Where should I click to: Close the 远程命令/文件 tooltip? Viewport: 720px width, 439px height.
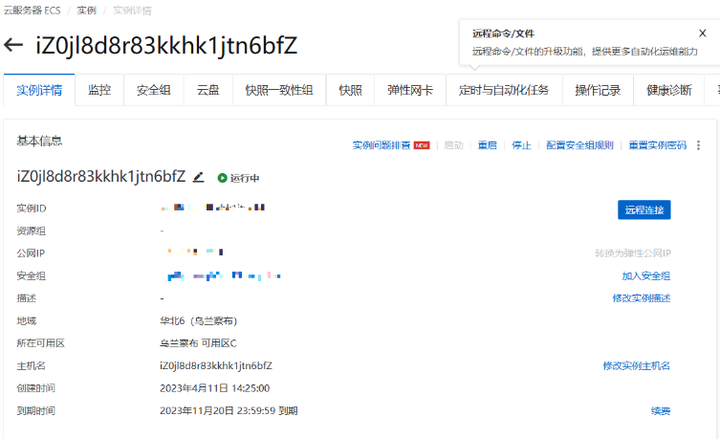[x=702, y=33]
